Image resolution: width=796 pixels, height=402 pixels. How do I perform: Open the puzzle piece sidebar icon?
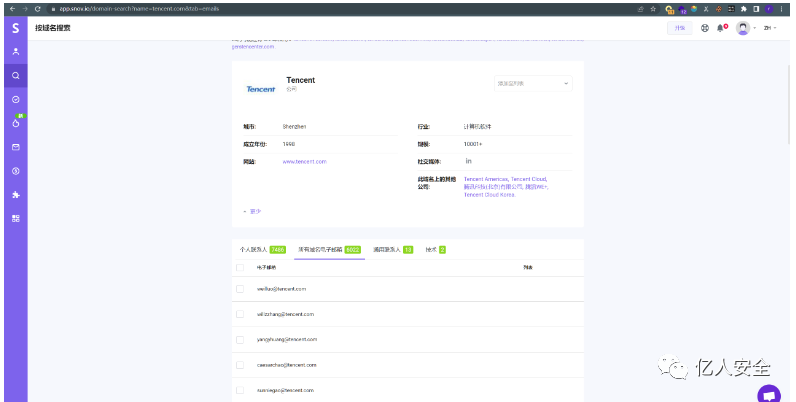16,195
